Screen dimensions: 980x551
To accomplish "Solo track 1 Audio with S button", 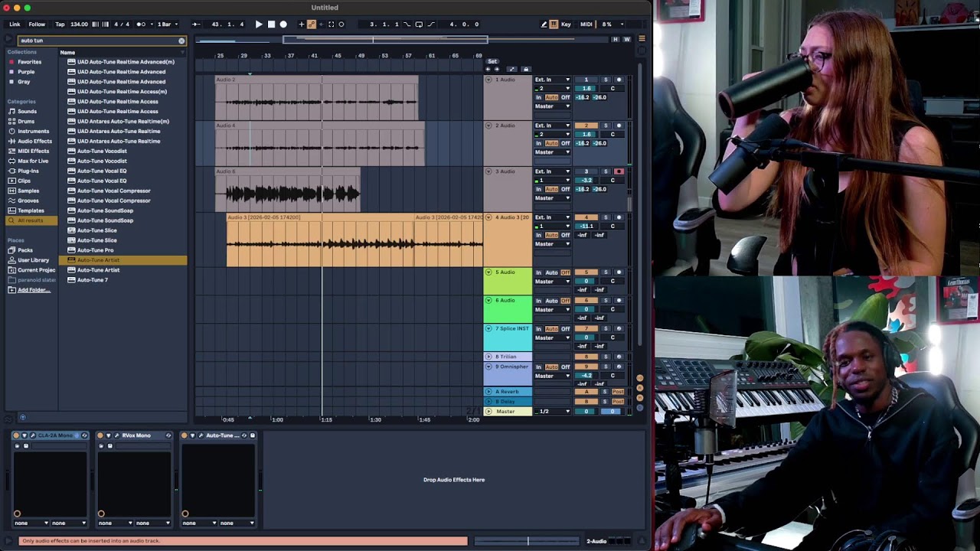I will pos(605,80).
